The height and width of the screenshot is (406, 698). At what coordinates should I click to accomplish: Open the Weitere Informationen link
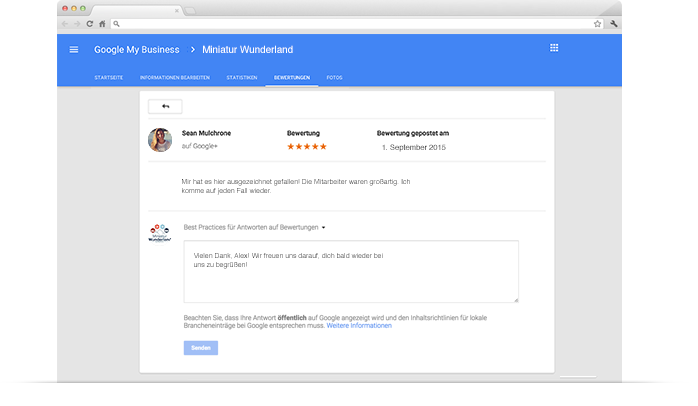359,325
